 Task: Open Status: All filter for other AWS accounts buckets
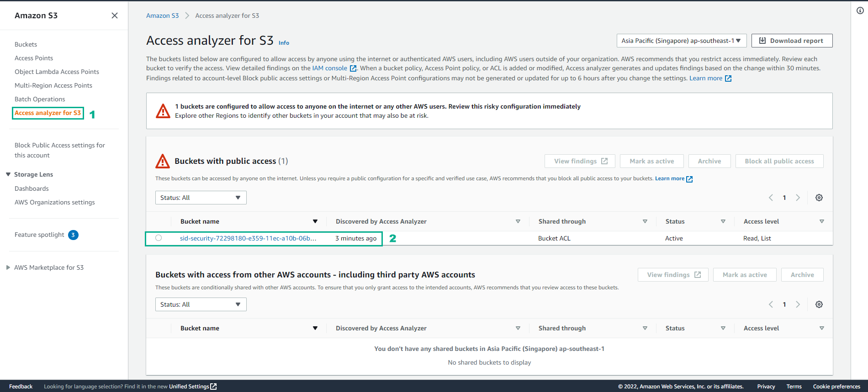pos(201,304)
